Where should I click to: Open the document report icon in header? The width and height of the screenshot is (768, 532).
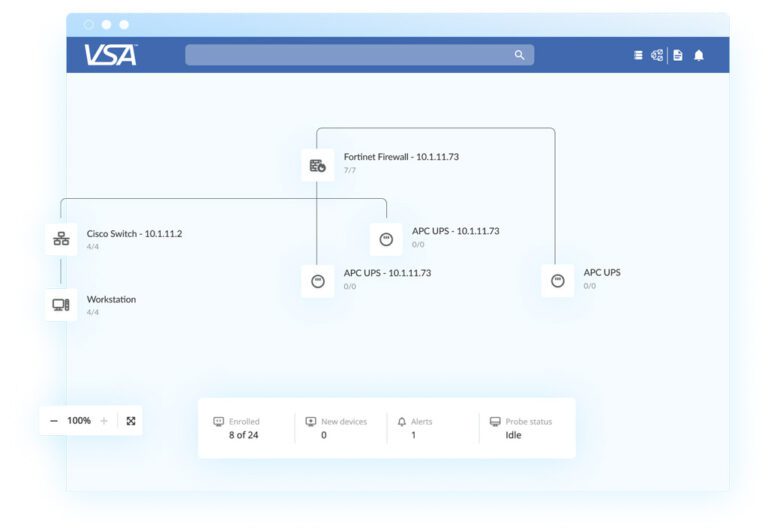coord(678,55)
